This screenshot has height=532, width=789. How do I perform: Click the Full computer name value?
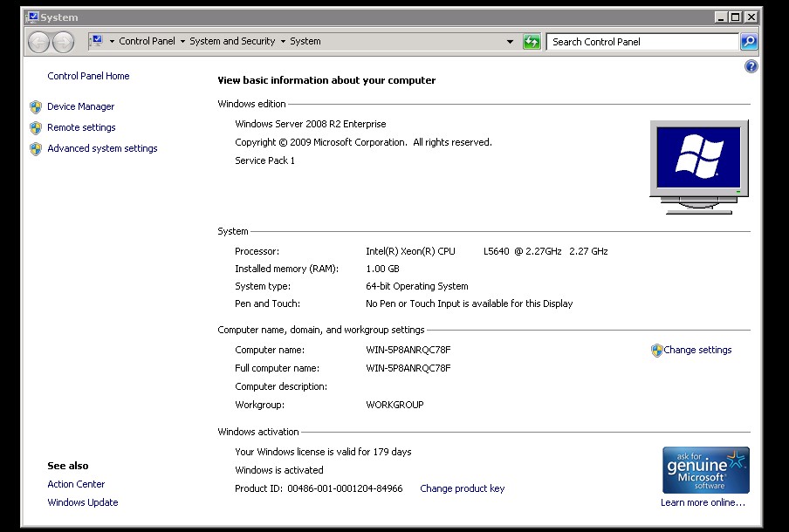(408, 368)
